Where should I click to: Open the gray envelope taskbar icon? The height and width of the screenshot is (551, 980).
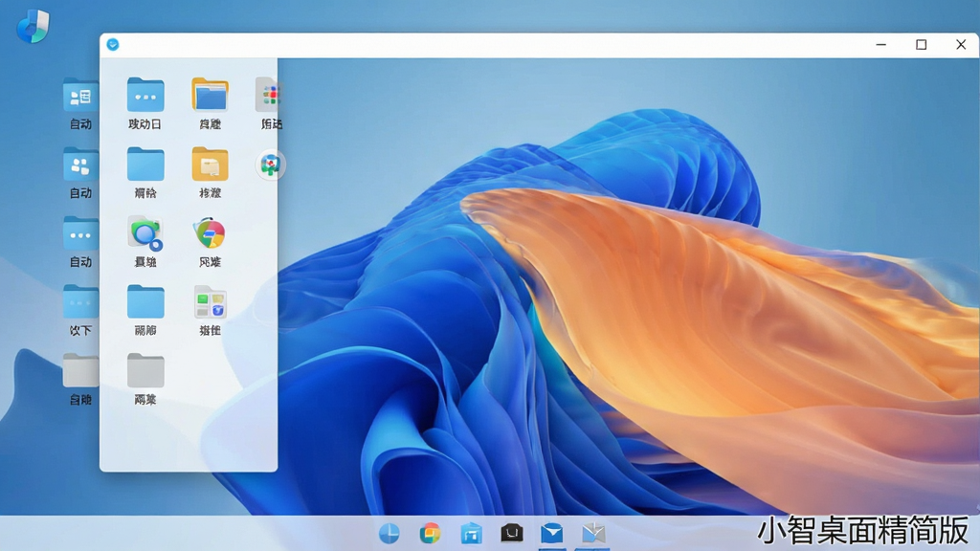[x=593, y=534]
